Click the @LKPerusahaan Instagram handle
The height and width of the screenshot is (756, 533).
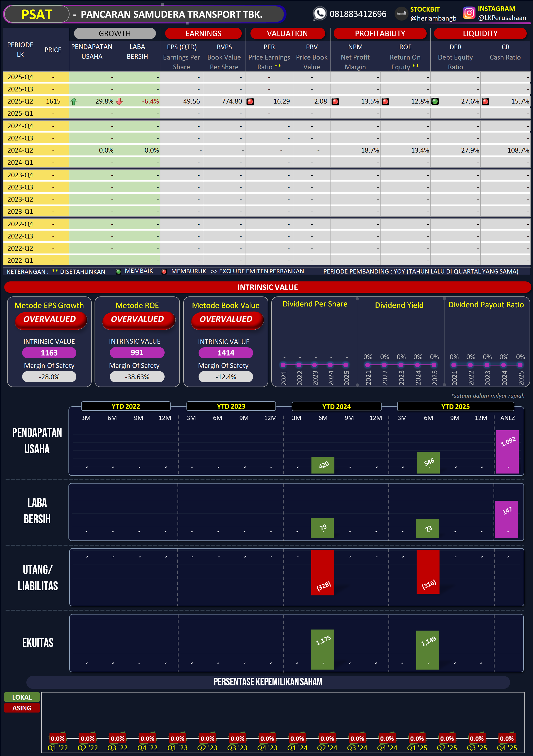tap(502, 18)
